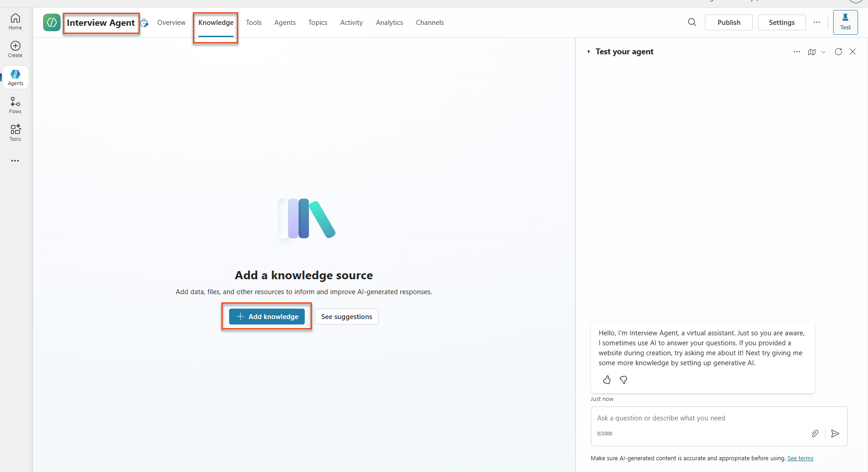The height and width of the screenshot is (472, 868).
Task: Open more options in test panel header
Action: (797, 52)
